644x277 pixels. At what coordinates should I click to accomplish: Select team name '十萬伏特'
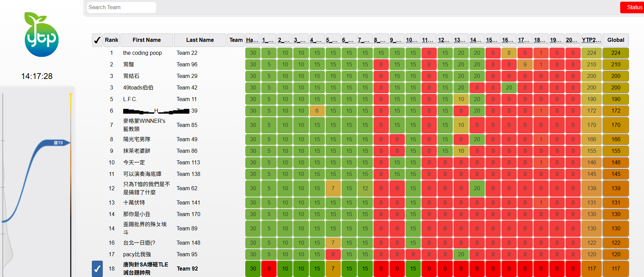point(134,202)
